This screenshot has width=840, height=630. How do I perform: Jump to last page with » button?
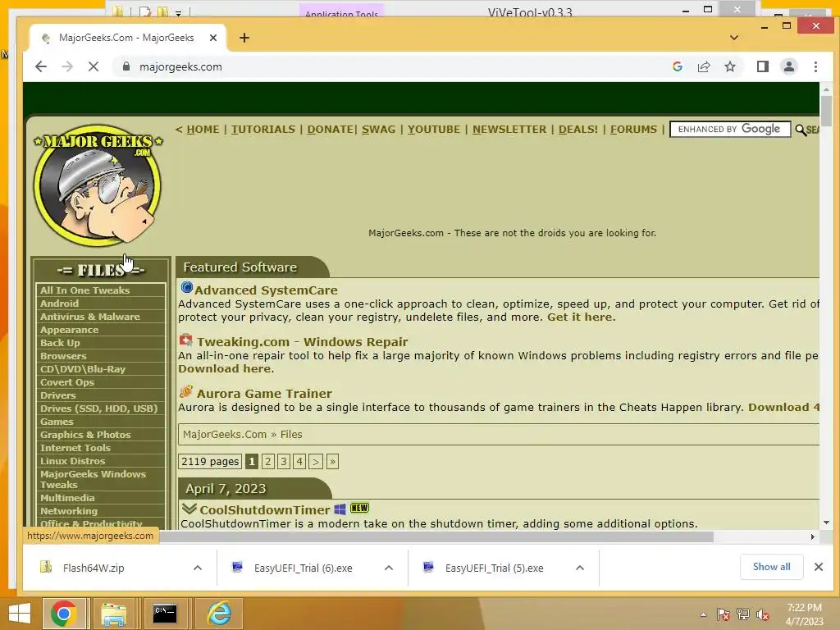tap(332, 461)
